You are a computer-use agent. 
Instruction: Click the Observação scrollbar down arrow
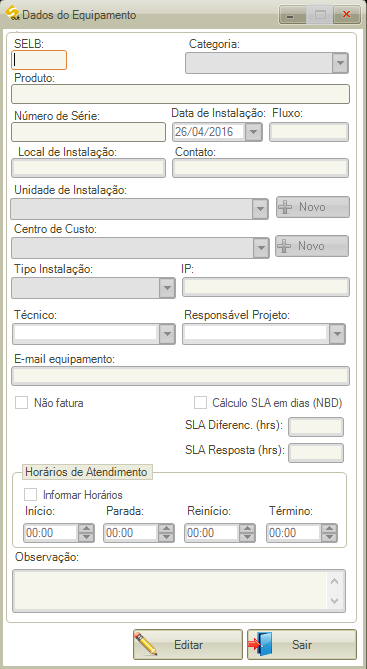[x=335, y=600]
